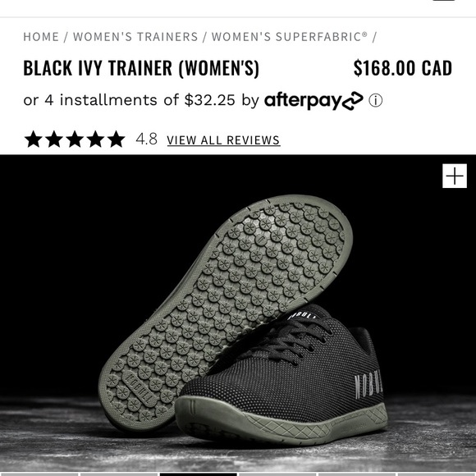476x476 pixels.
Task: Click the 4.8 rating score
Action: [146, 140]
